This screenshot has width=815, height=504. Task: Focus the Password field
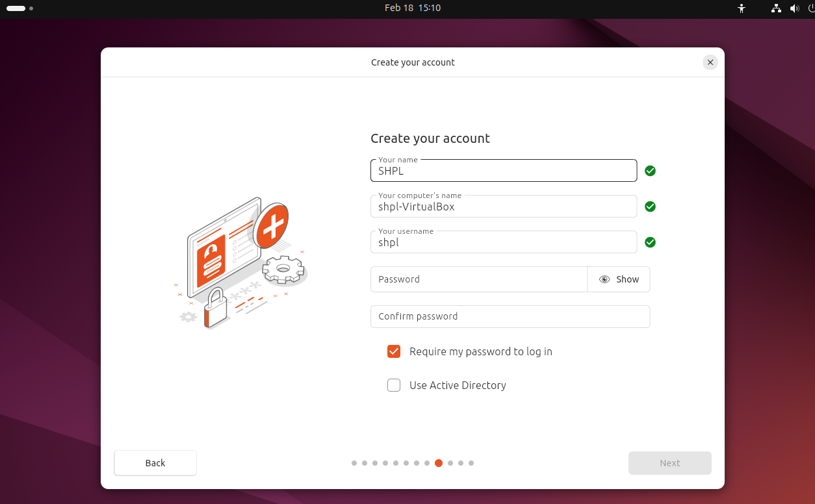479,279
